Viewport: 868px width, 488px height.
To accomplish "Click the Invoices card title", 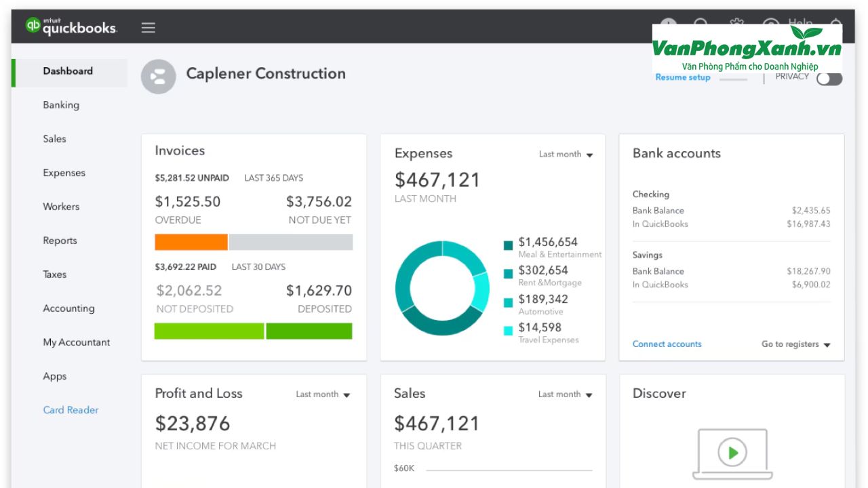I will (180, 151).
